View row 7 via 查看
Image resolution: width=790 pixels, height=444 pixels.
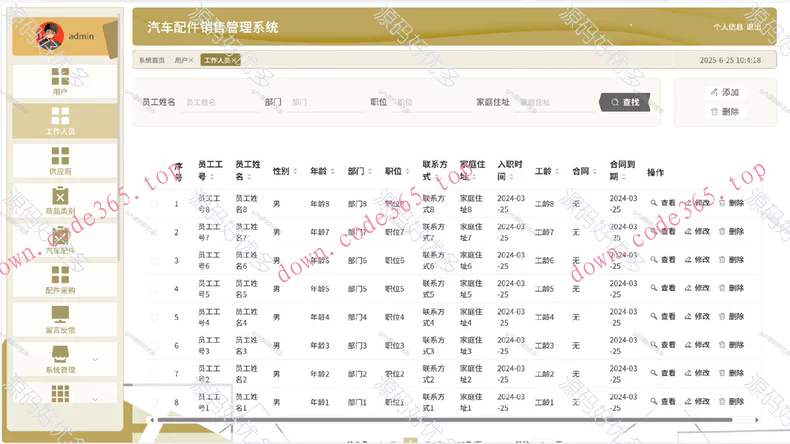click(663, 373)
